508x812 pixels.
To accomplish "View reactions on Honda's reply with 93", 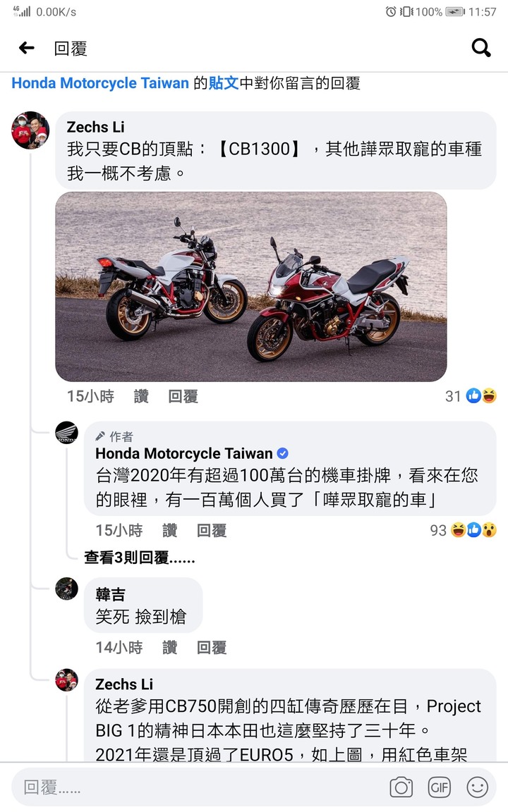I will click(464, 530).
